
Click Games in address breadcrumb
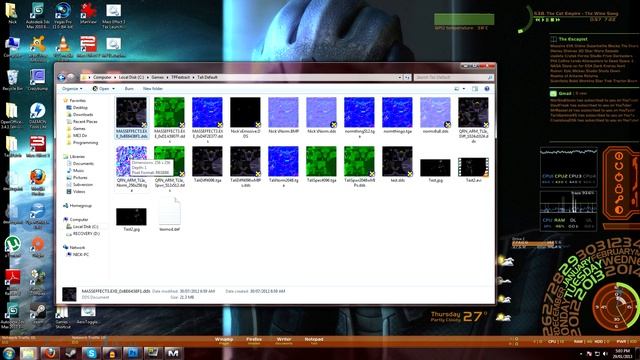point(158,77)
